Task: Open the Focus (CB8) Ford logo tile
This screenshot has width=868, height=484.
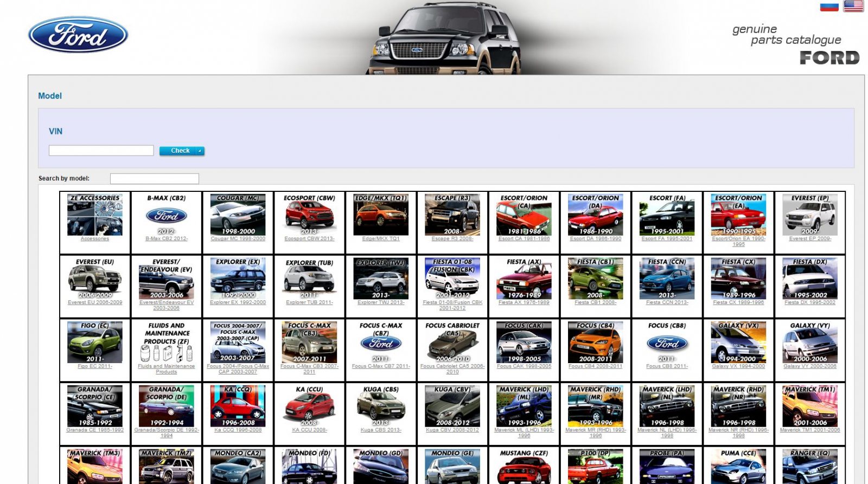Action: click(667, 343)
